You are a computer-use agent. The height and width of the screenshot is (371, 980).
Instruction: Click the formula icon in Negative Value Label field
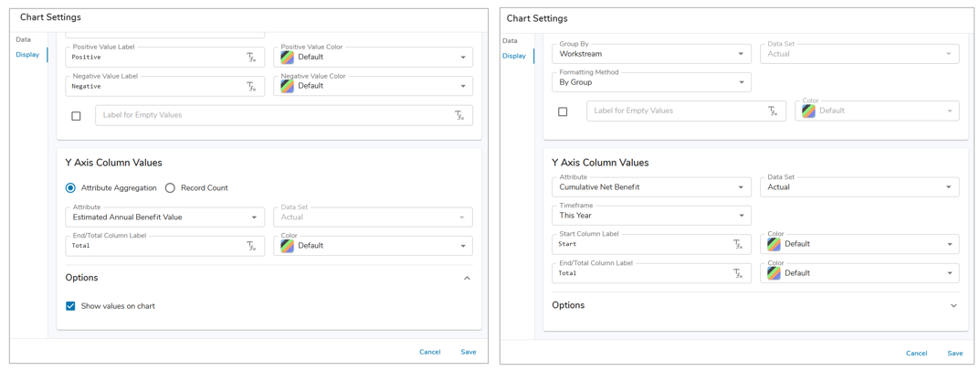click(x=251, y=87)
